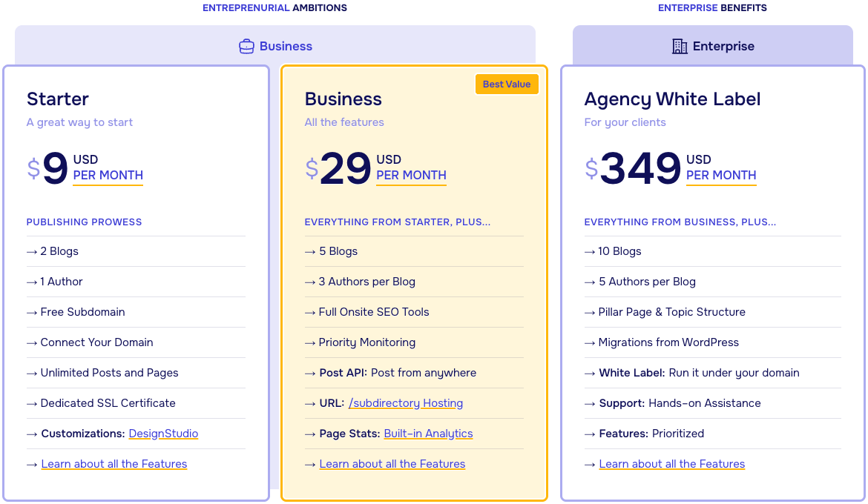The height and width of the screenshot is (504, 868).
Task: Select the Business tab label at top
Action: (x=286, y=46)
